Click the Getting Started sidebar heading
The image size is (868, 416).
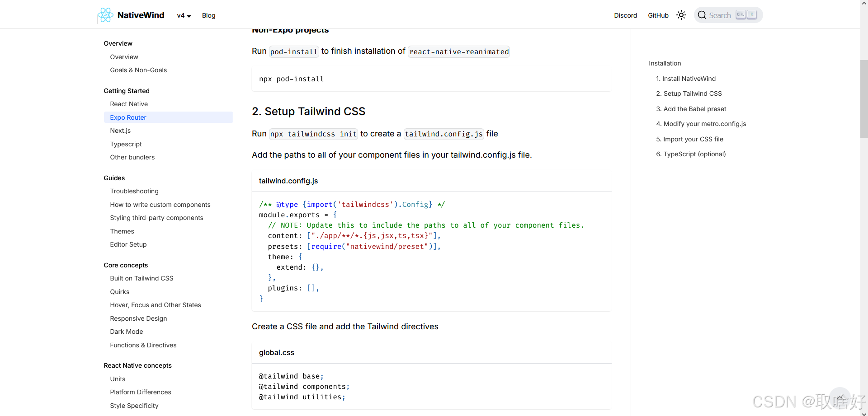127,91
